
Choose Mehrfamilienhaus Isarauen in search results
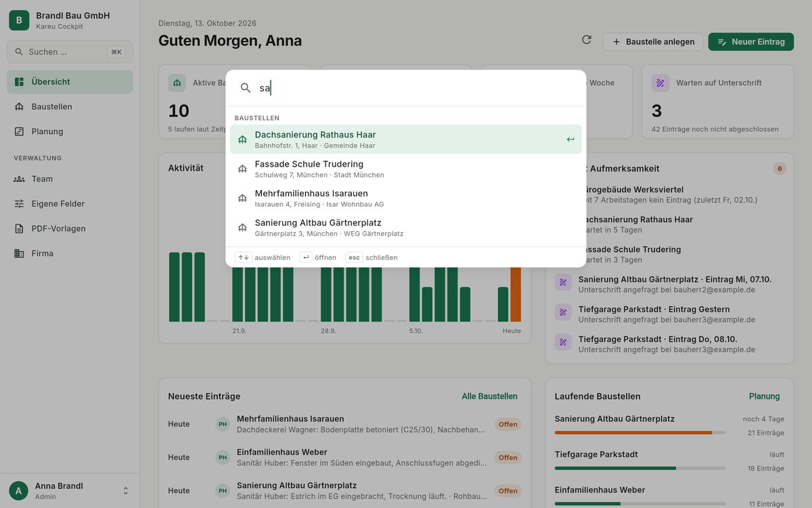[x=406, y=198]
